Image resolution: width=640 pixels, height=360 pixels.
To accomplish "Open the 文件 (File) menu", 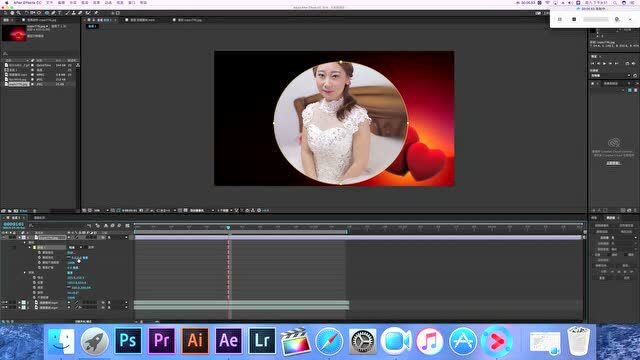I will pos(49,3).
